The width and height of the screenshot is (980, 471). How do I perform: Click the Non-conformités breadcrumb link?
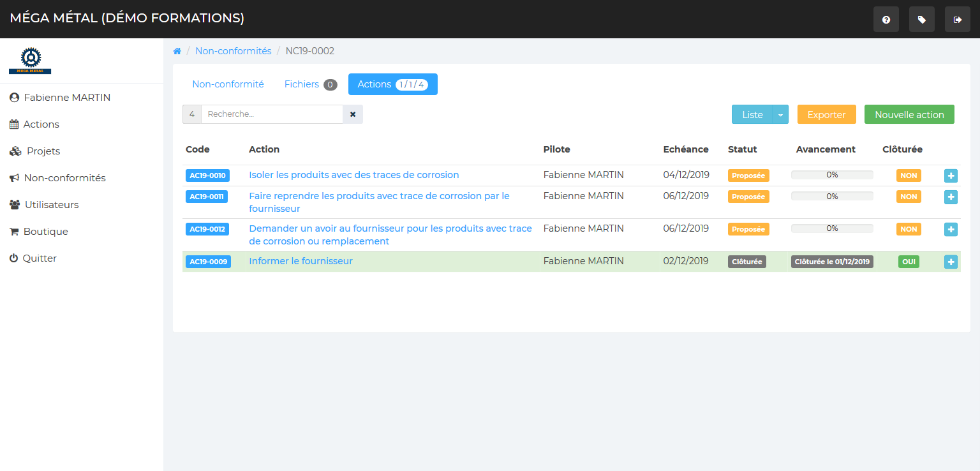coord(233,51)
